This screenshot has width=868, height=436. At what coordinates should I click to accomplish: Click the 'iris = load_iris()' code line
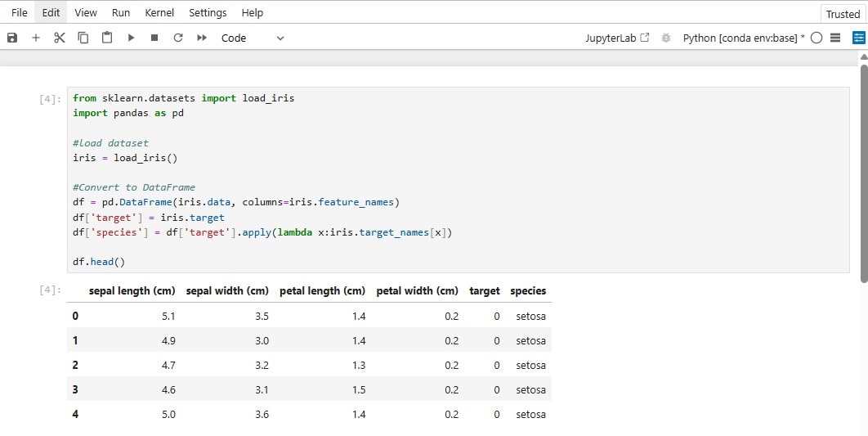[x=125, y=158]
